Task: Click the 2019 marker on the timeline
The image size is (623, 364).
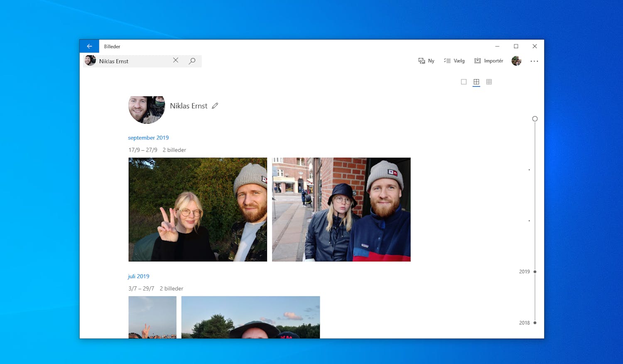Action: [535, 271]
